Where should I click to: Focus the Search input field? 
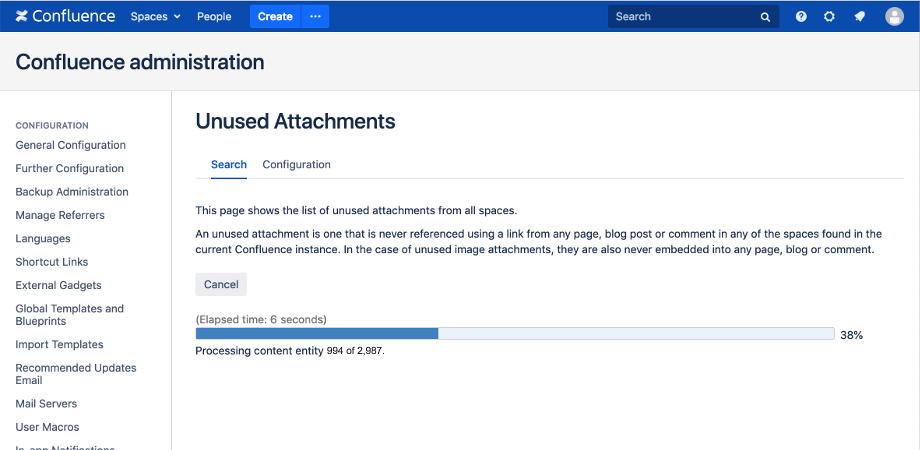(x=694, y=16)
